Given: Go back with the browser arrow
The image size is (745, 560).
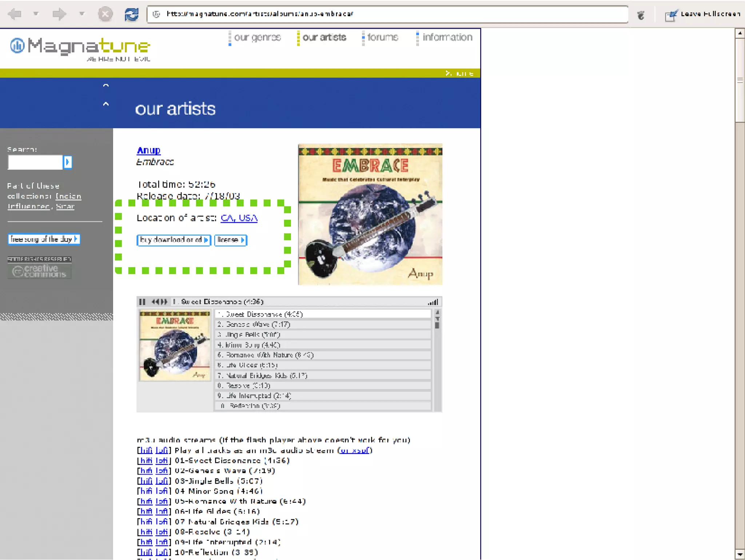Looking at the screenshot, I should click(15, 15).
